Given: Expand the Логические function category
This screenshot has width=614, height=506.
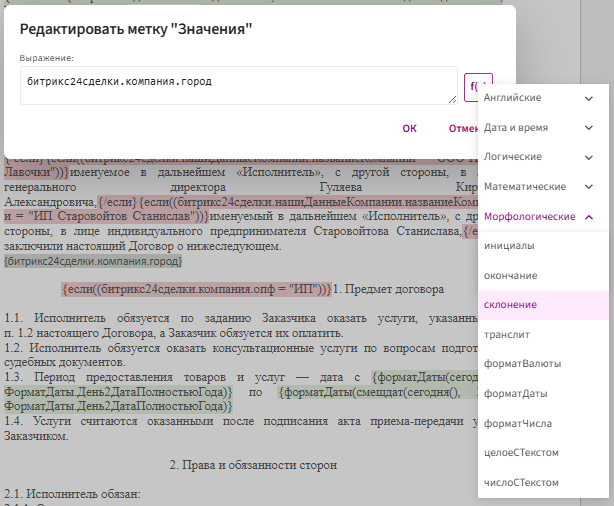Looking at the screenshot, I should pos(539,157).
